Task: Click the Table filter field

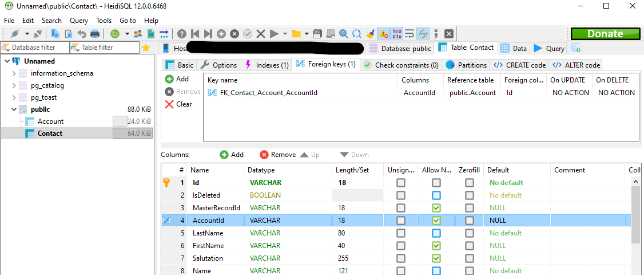Action: [x=104, y=48]
